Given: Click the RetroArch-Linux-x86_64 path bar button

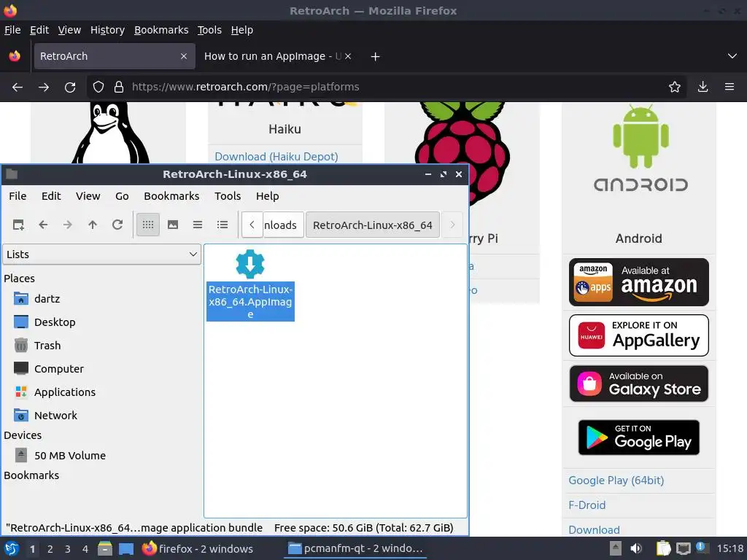Looking at the screenshot, I should pos(373,225).
